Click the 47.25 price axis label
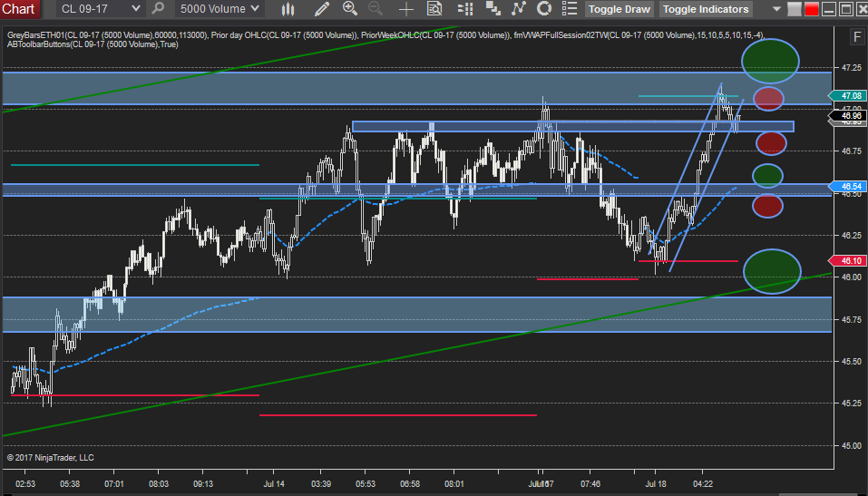The height and width of the screenshot is (496, 868). point(851,67)
